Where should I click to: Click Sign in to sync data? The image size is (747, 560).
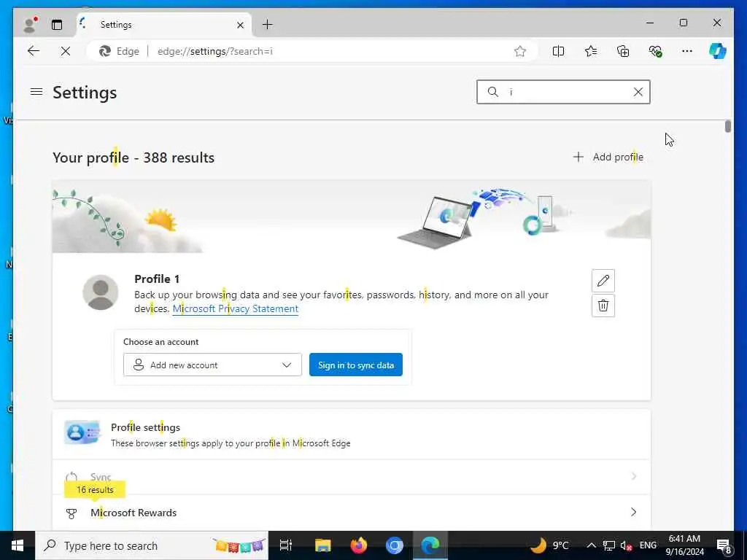point(356,365)
